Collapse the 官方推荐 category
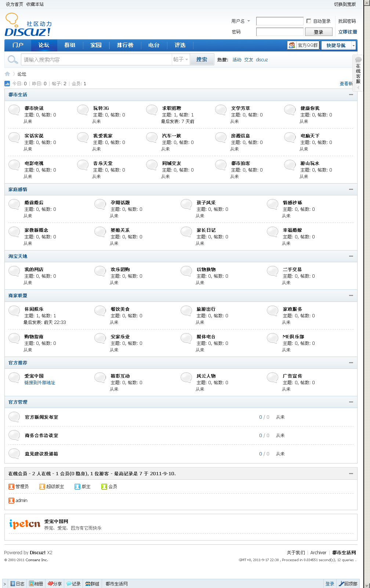 [351, 363]
